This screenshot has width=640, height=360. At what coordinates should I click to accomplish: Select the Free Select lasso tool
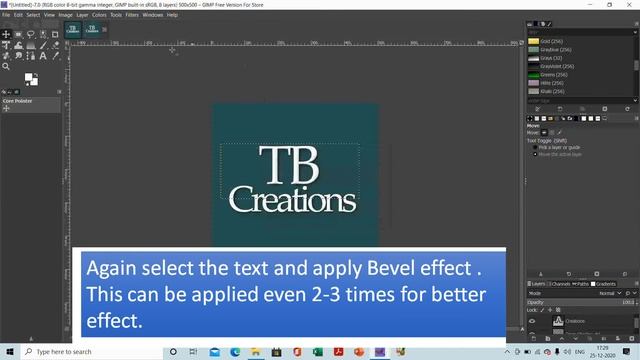(x=31, y=35)
